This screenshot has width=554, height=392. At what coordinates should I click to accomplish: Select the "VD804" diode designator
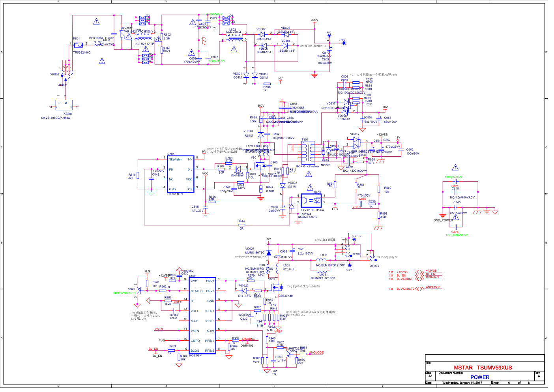[x=238, y=74]
